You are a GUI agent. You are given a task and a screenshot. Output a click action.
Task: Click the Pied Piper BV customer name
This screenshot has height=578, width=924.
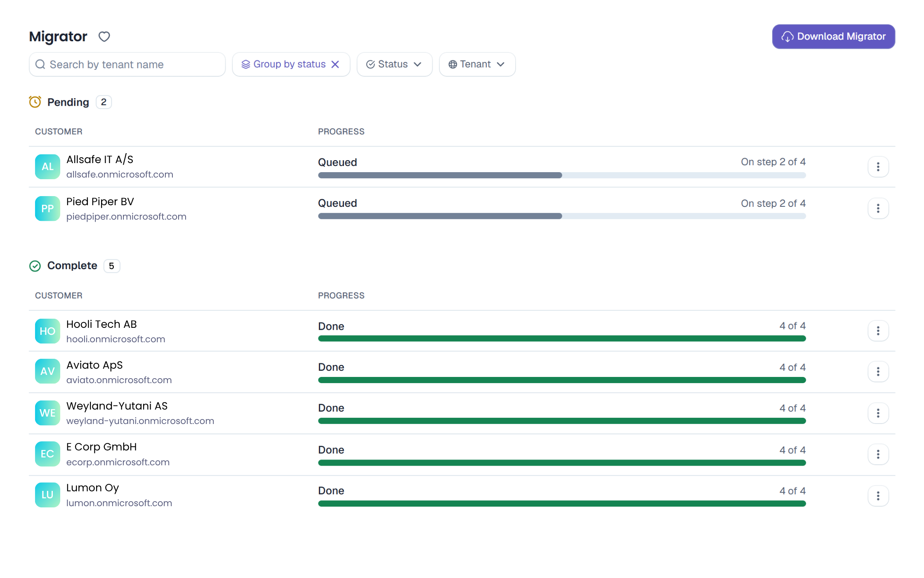100,201
